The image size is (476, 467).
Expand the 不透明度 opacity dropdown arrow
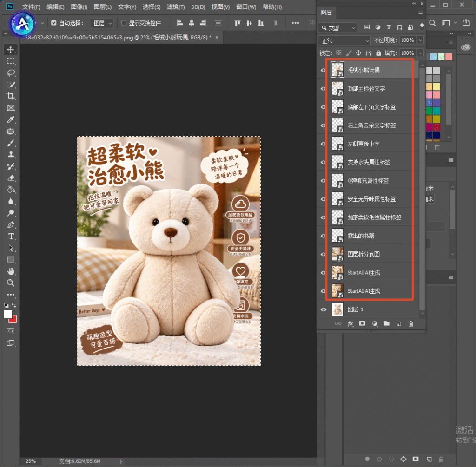tap(420, 40)
